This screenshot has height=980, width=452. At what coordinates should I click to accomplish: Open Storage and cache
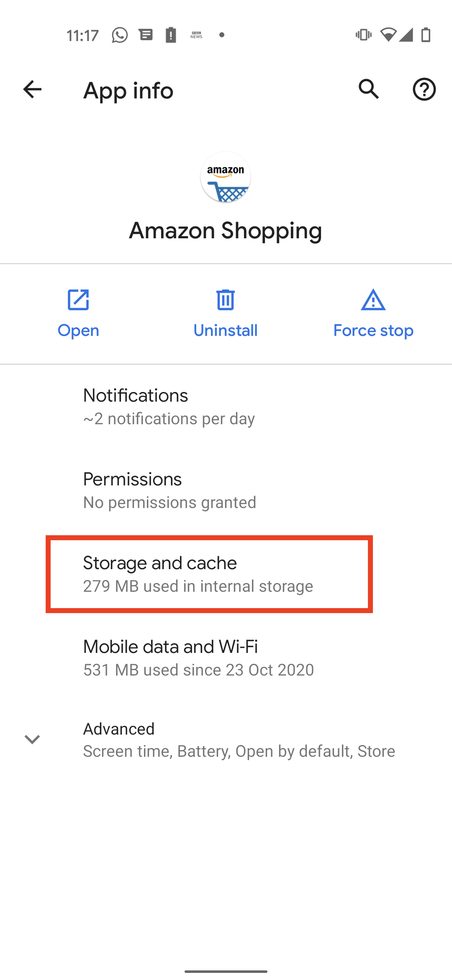coord(226,574)
